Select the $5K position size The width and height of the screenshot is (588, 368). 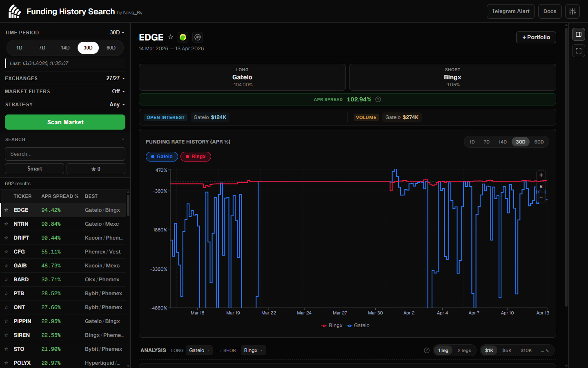pos(507,350)
